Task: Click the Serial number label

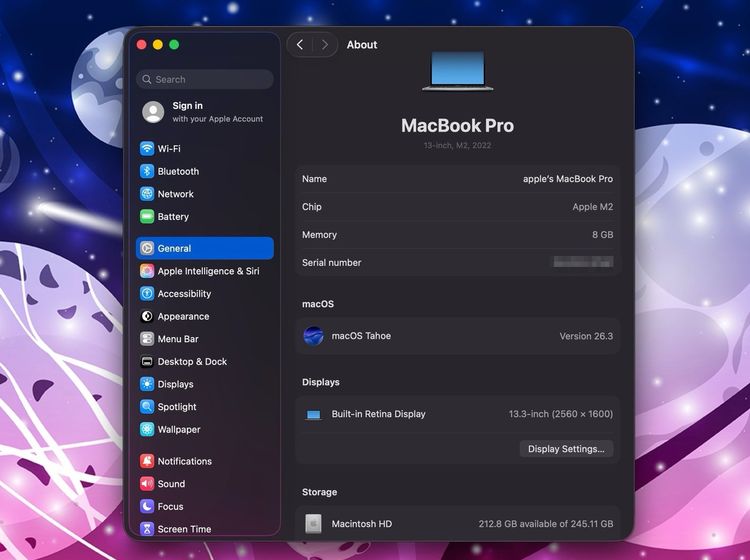Action: click(x=331, y=263)
